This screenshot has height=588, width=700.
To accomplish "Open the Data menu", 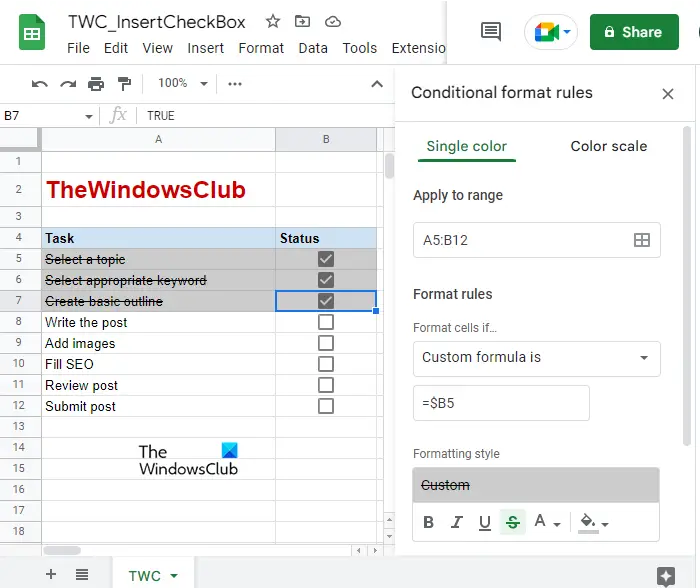I will (313, 48).
